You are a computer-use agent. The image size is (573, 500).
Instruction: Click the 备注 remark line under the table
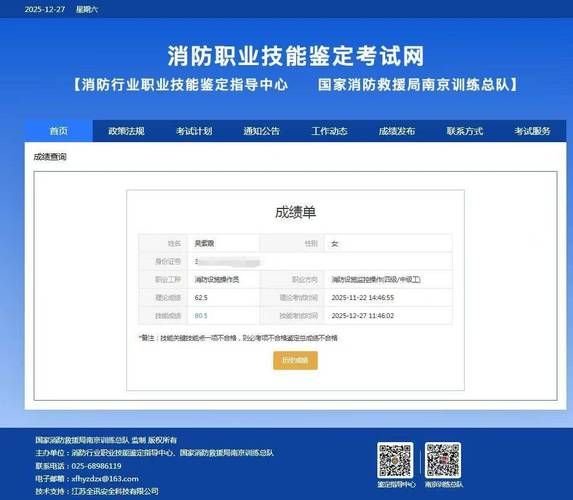pyautogui.click(x=238, y=338)
